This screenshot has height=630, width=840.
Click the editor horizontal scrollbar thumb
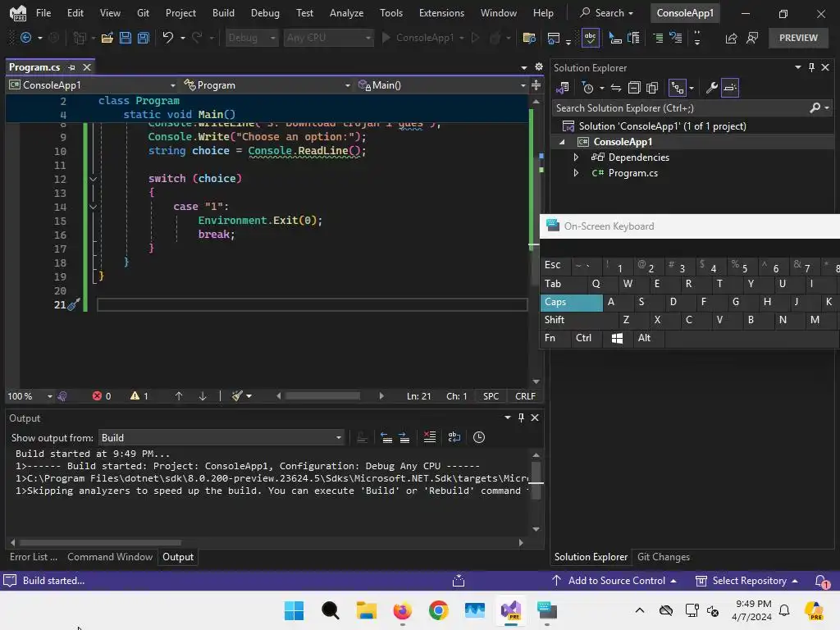tap(322, 396)
